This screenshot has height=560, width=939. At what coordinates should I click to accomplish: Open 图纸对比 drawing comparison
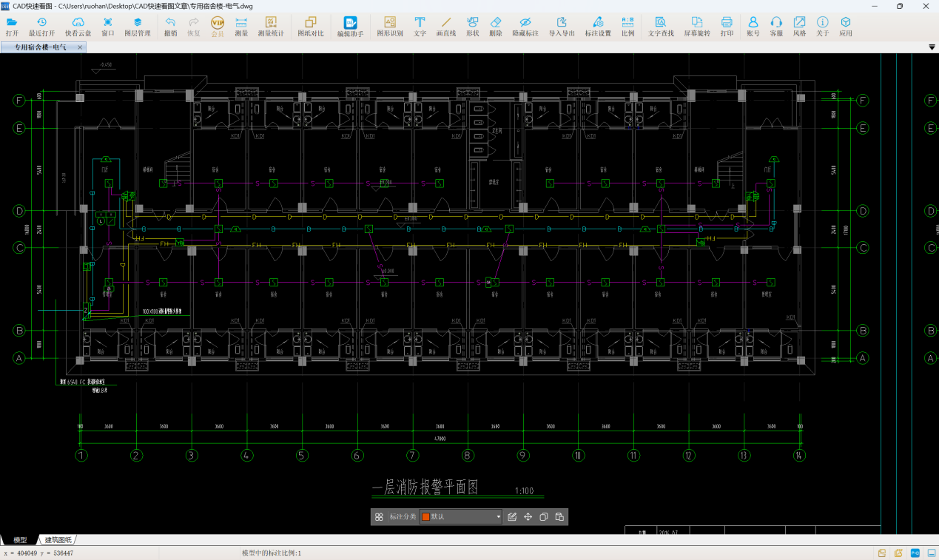tap(310, 27)
